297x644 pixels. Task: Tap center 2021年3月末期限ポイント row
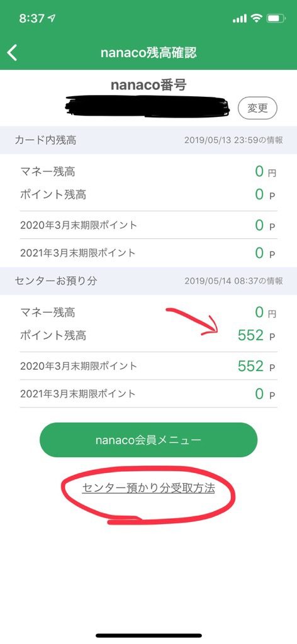click(x=148, y=394)
